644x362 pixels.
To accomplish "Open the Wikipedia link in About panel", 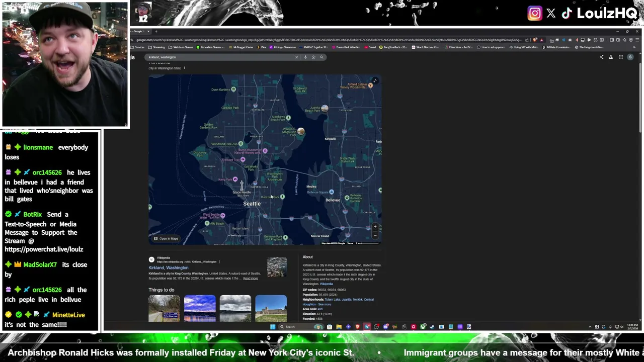I will click(327, 284).
